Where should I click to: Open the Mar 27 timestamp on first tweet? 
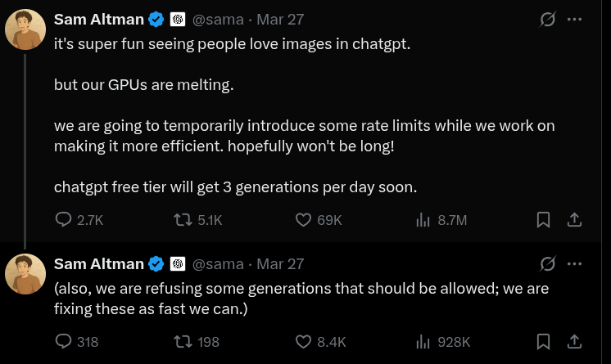280,20
